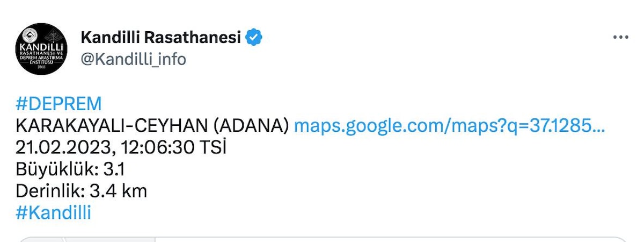This screenshot has height=242, width=644.
Task: Open the #DEPREM hashtag
Action: pos(58,104)
